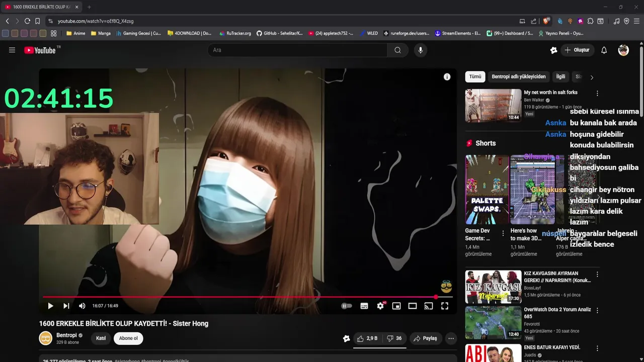644x362 pixels.
Task: Open options for 'OverWatch Dota 2 Yorum Analiz'
Action: pos(597,311)
